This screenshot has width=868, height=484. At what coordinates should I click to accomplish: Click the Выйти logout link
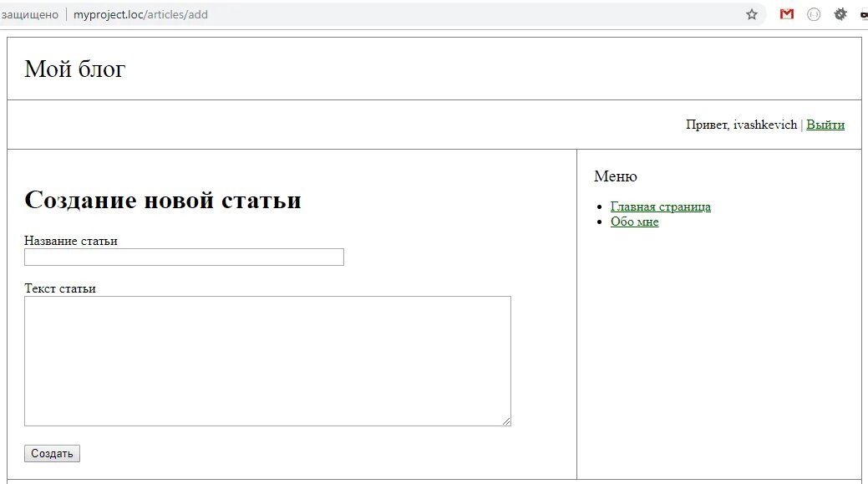coord(825,125)
